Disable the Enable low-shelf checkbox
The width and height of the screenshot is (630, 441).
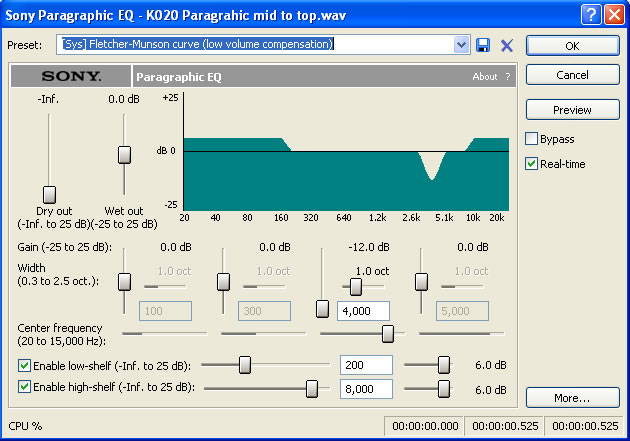(x=24, y=365)
